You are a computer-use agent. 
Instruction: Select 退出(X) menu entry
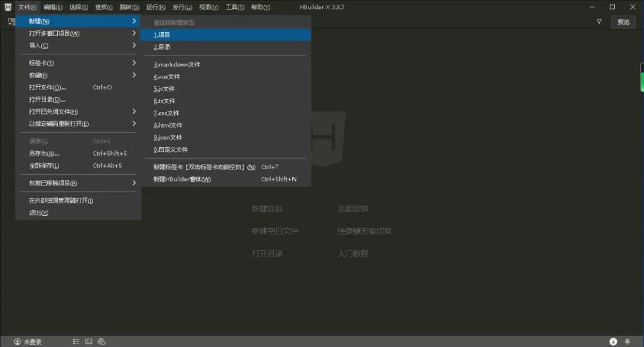point(79,213)
